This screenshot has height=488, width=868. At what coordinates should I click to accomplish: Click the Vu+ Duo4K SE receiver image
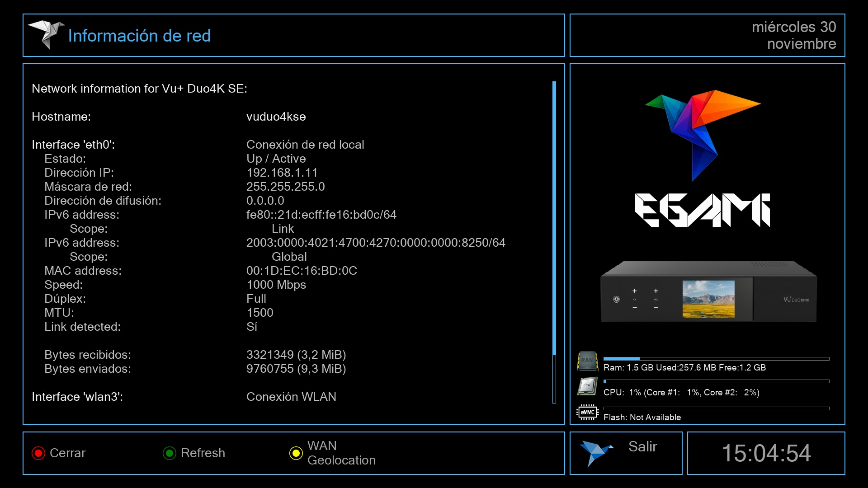(708, 292)
